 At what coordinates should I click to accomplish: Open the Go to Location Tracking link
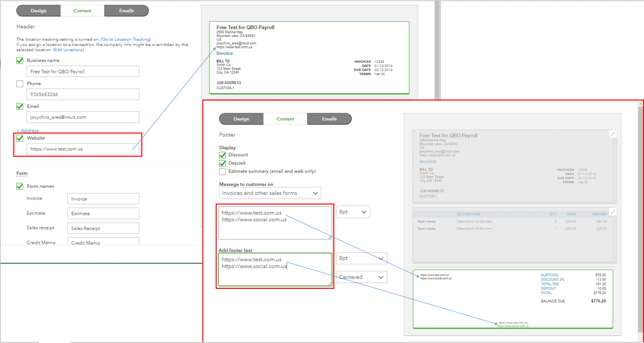tap(126, 39)
